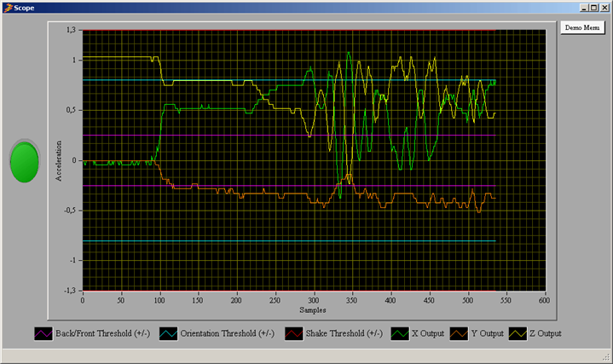Image resolution: width=613 pixels, height=364 pixels.
Task: Maximize the Scope window
Action: tap(594, 8)
